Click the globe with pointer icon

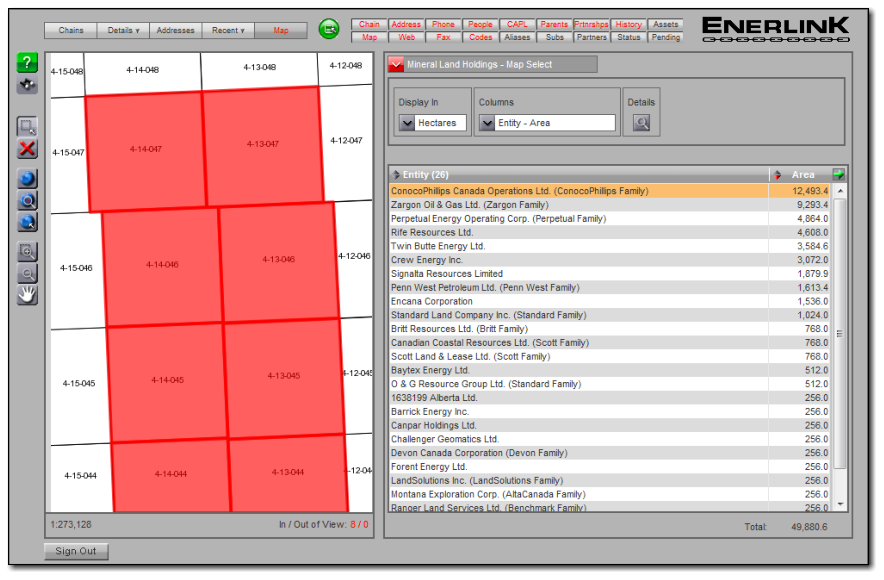27,222
